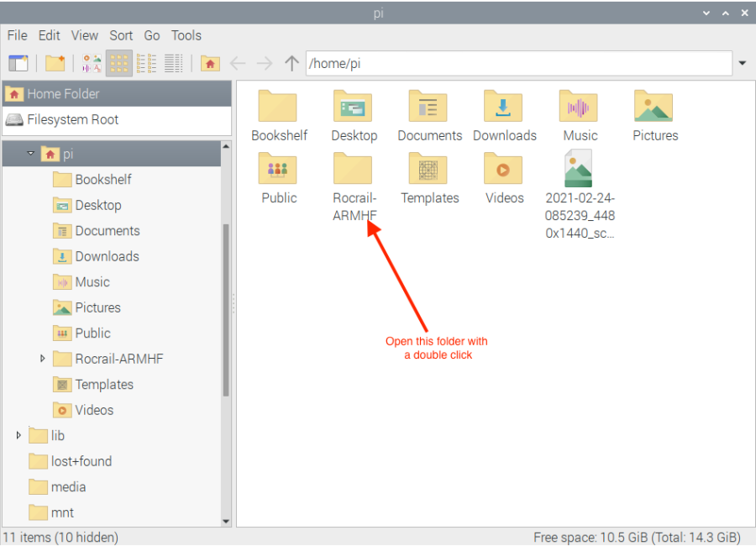Switch to thumbnail view mode
The width and height of the screenshot is (756, 546).
tap(92, 63)
